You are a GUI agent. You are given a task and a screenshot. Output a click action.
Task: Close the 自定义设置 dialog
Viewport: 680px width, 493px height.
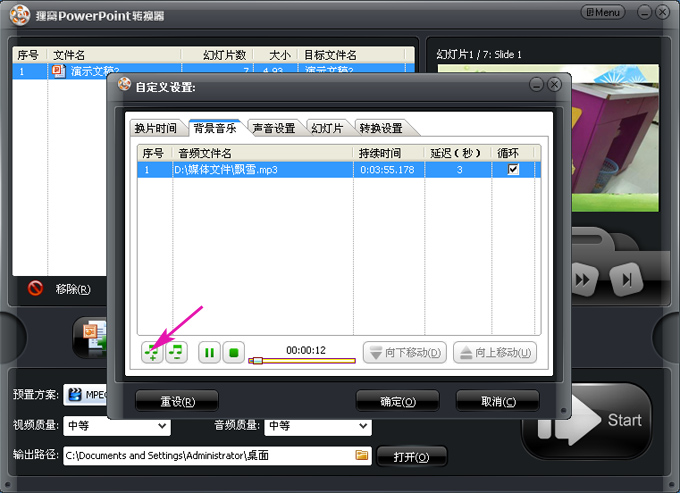(x=554, y=85)
